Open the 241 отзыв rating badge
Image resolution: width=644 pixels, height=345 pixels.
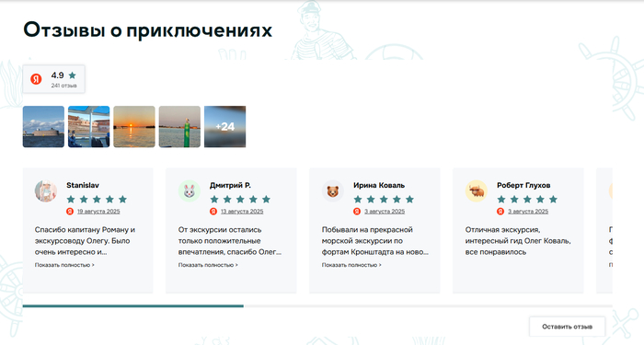(x=53, y=79)
